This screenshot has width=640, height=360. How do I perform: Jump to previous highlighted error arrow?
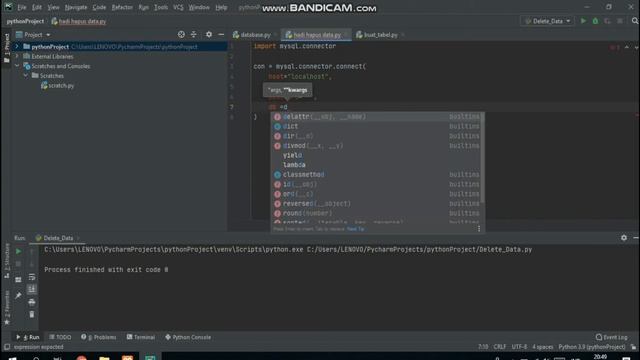tap(627, 47)
